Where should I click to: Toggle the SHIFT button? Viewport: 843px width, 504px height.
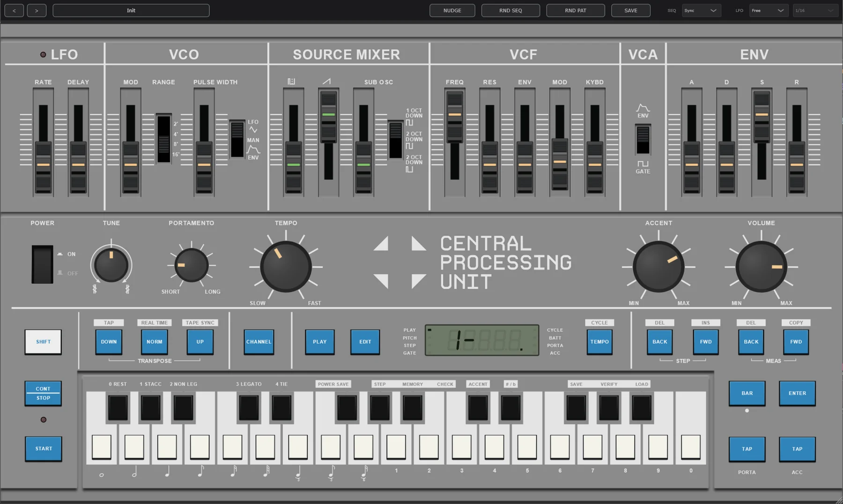point(43,342)
